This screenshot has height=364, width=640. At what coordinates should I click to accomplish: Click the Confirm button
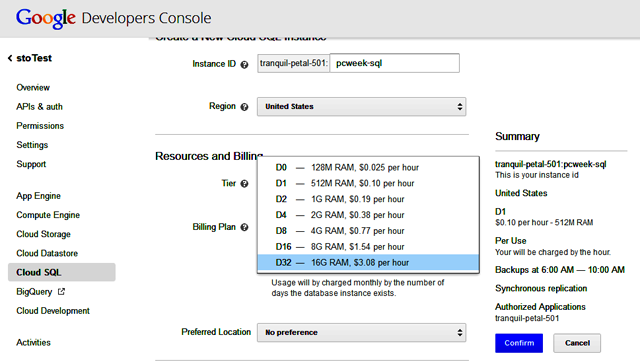click(x=519, y=343)
